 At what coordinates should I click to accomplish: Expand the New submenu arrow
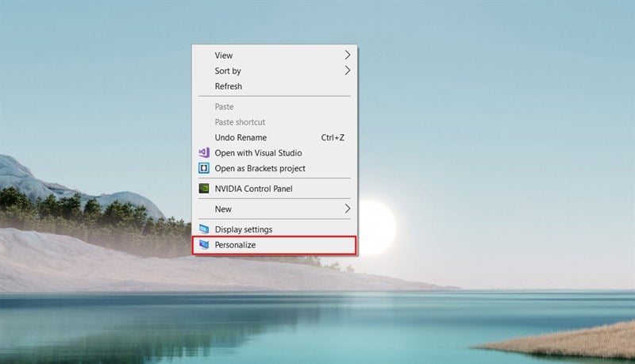tap(347, 209)
